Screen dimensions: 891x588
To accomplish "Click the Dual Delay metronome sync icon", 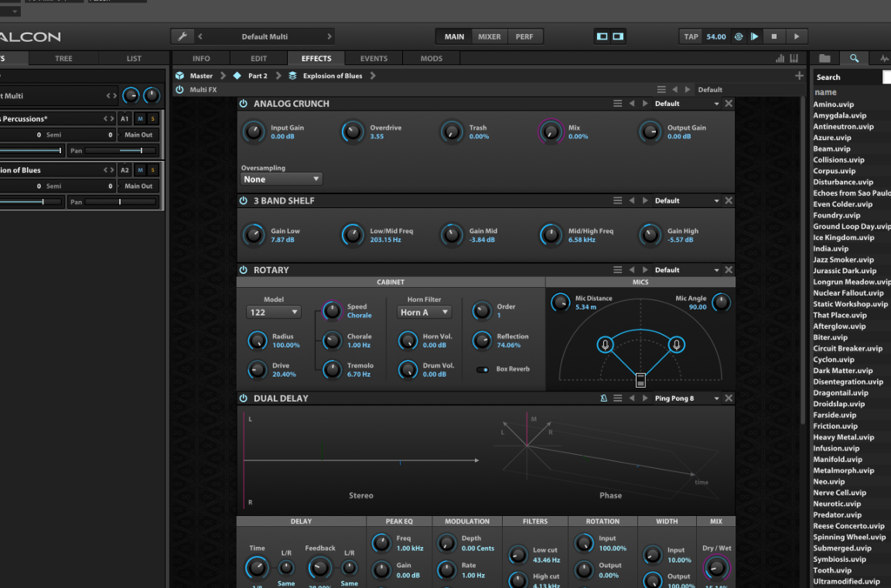I will (604, 398).
